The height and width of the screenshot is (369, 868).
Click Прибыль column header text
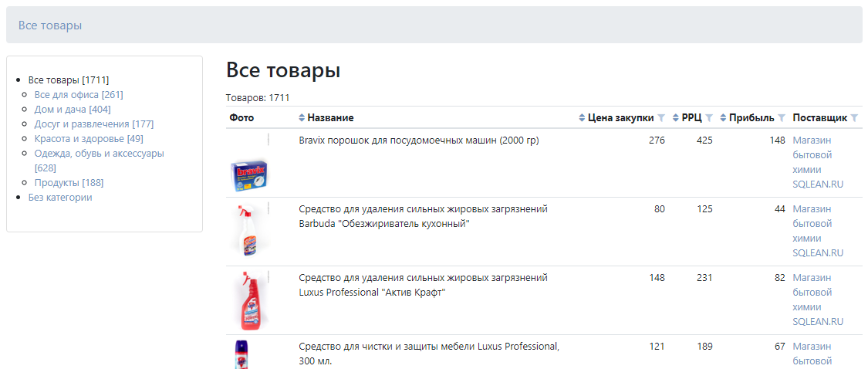pyautogui.click(x=751, y=118)
